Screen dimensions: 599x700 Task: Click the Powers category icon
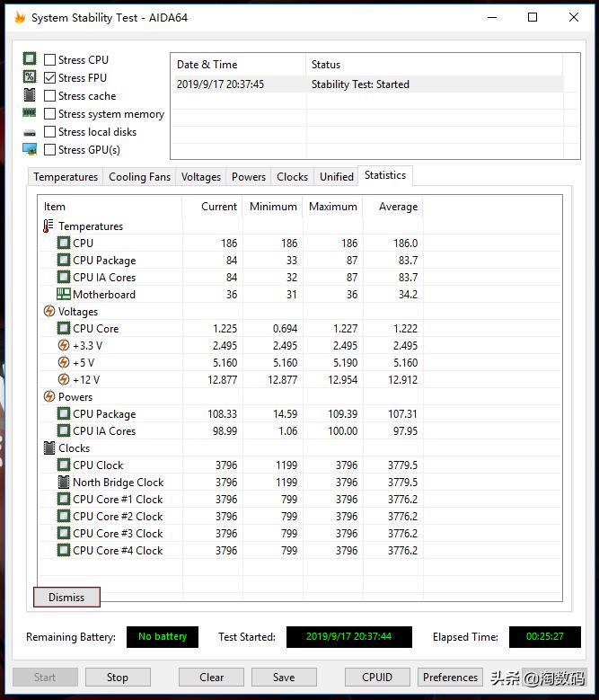click(x=48, y=397)
